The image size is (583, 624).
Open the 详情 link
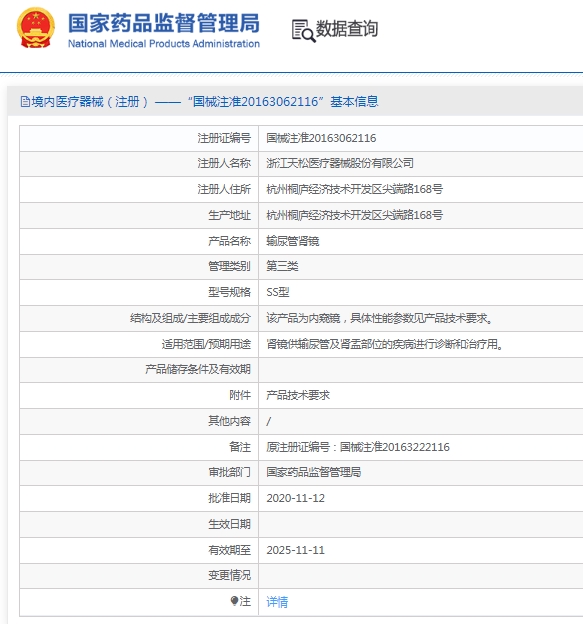277,602
